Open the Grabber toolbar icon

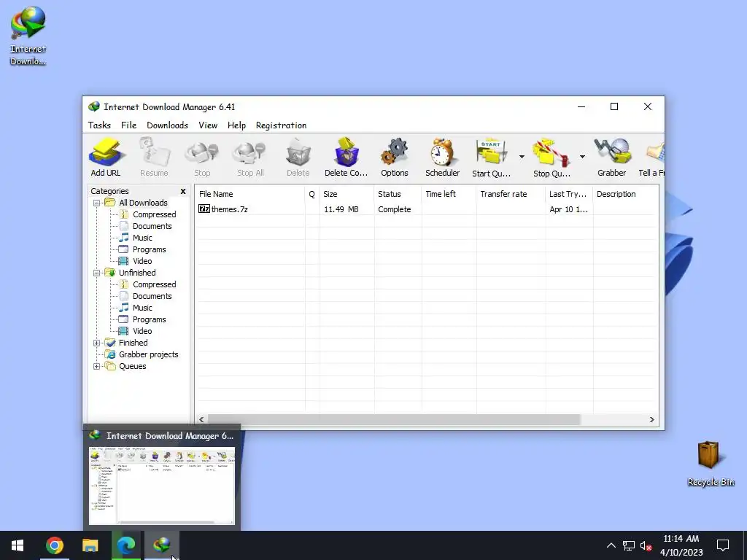[612, 157]
